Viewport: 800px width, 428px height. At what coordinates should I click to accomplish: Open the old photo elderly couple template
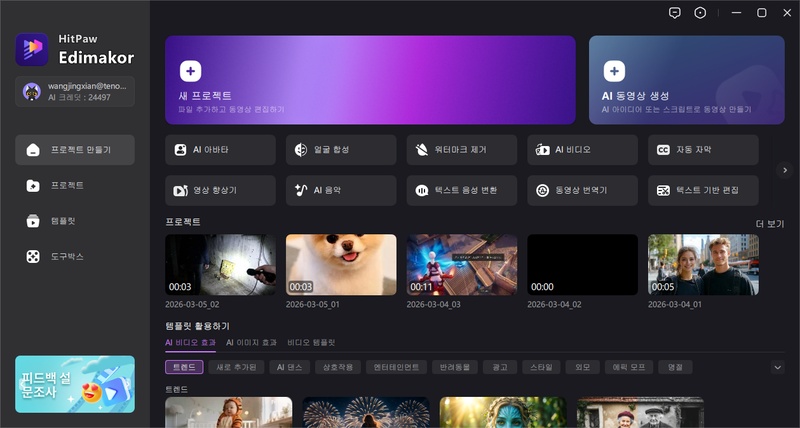click(x=640, y=412)
